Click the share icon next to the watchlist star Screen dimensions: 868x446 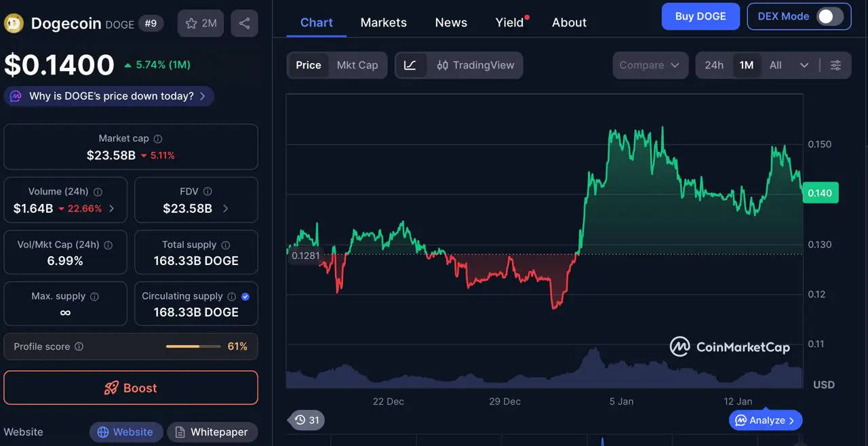tap(244, 24)
